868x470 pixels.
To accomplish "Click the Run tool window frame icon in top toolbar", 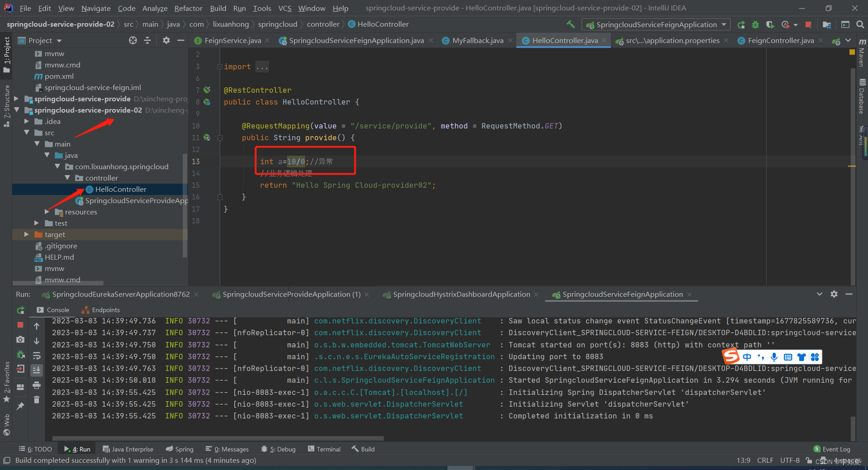I will tap(845, 25).
